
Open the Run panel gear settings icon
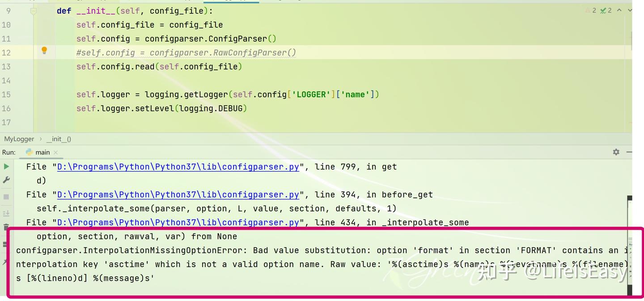[616, 152]
